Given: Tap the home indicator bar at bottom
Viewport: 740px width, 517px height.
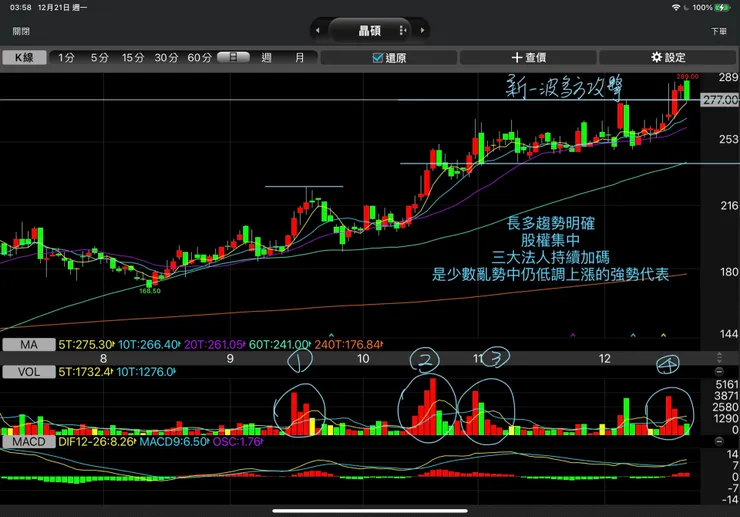Looking at the screenshot, I should (x=370, y=510).
